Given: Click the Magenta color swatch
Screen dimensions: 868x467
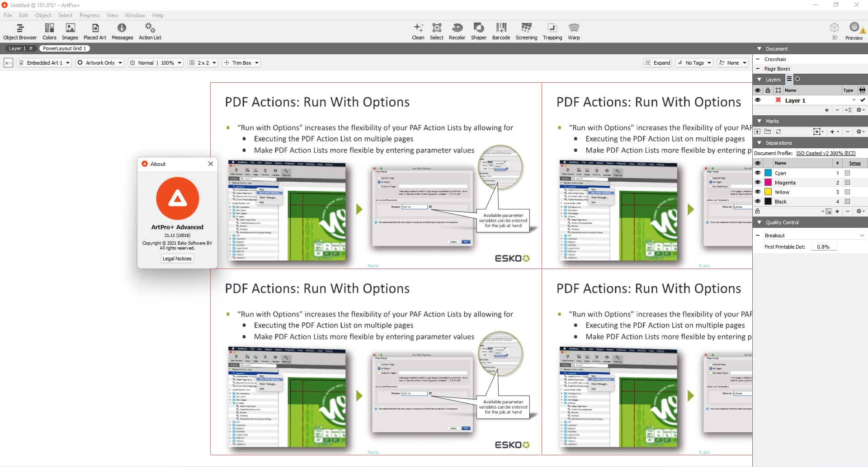Looking at the screenshot, I should (x=768, y=182).
